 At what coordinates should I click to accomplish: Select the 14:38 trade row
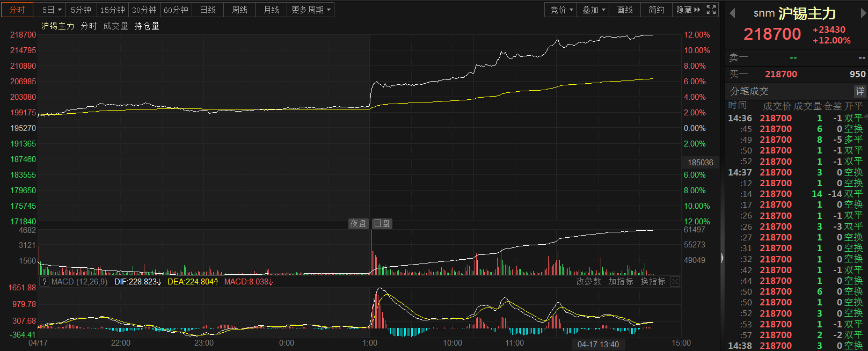click(x=795, y=346)
